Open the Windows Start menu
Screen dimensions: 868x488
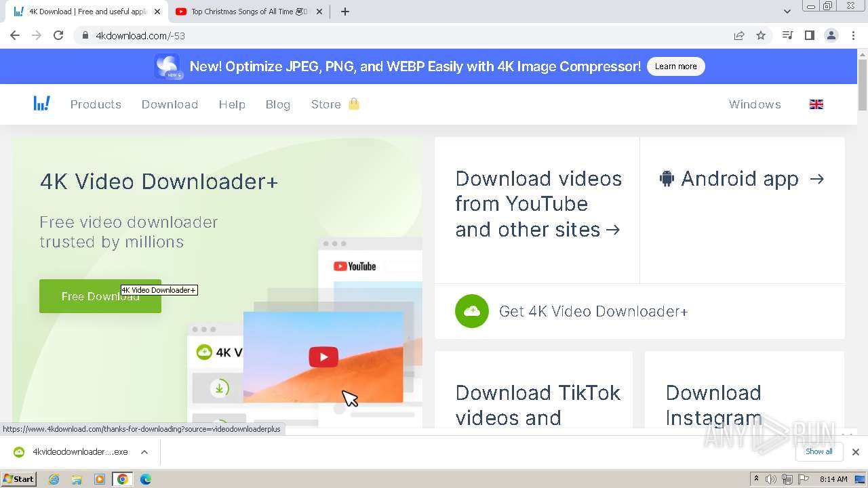(x=19, y=479)
